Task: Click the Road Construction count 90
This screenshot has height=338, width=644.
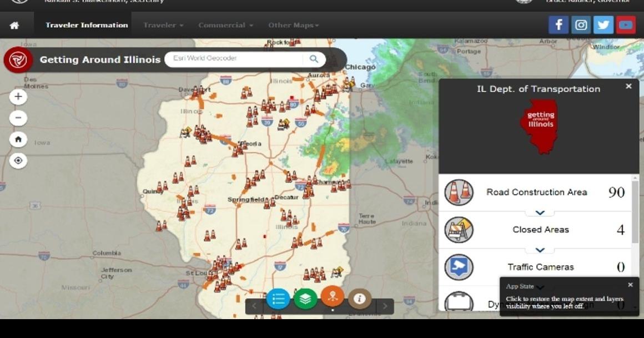Action: (616, 192)
